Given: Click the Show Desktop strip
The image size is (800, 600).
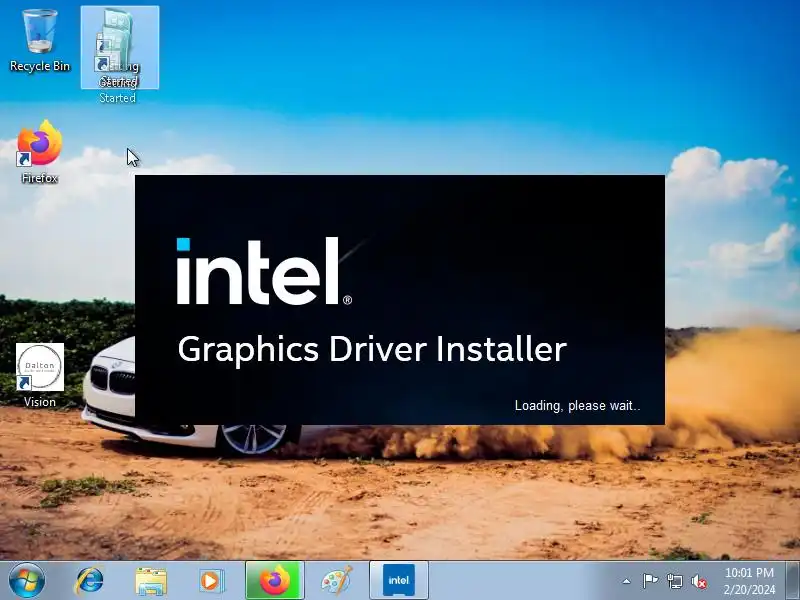Looking at the screenshot, I should [792, 581].
